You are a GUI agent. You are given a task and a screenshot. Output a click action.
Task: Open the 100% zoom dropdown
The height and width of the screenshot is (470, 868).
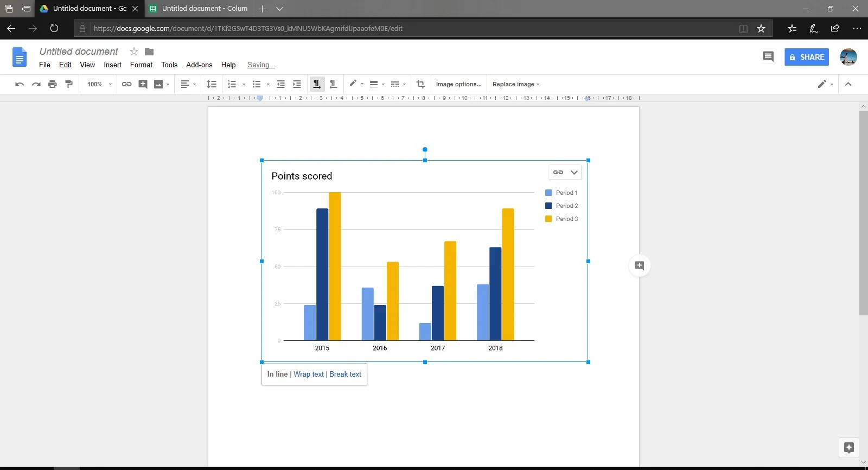[99, 84]
